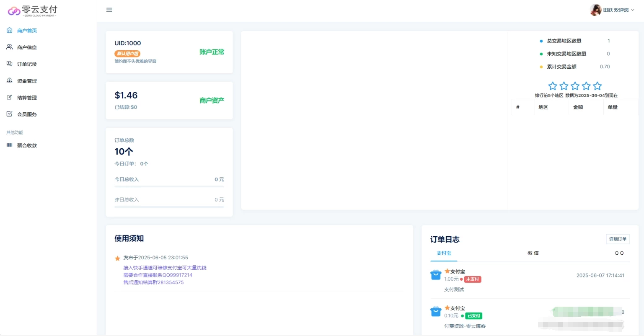Click the 今日总收入 progress bar
644x336 pixels.
[x=169, y=186]
